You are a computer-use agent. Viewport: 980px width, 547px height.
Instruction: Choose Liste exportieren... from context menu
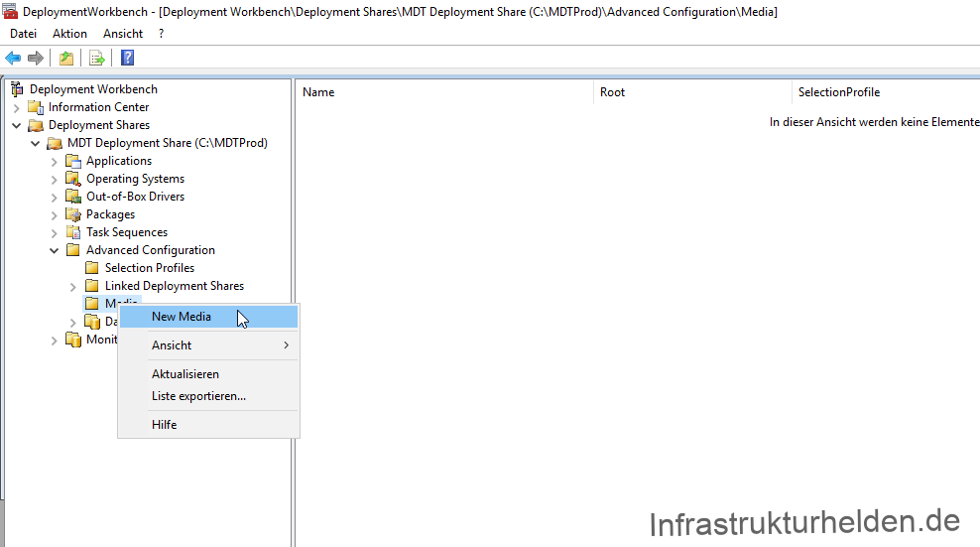[x=208, y=396]
